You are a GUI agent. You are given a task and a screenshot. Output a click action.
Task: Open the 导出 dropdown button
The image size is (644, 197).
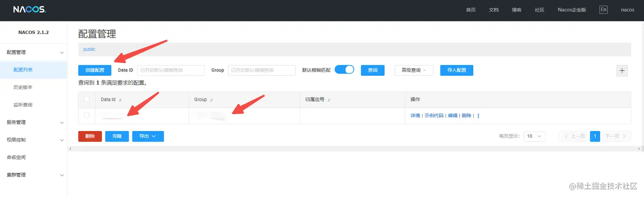pyautogui.click(x=148, y=136)
